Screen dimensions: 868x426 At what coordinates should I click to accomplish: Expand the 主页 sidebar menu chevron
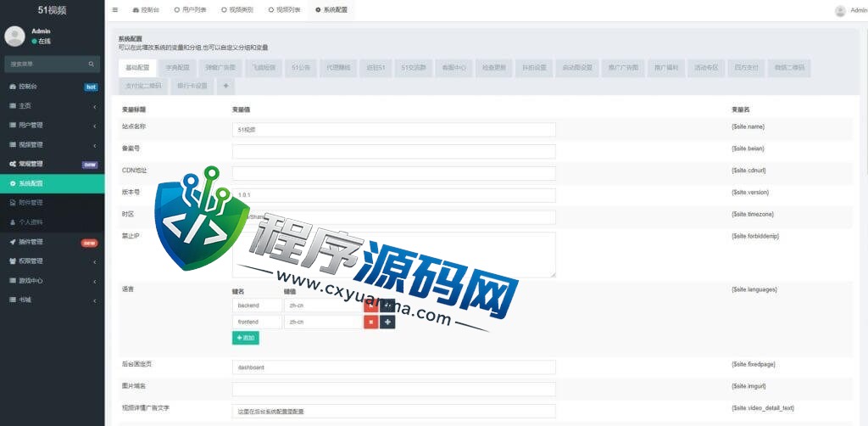(95, 106)
